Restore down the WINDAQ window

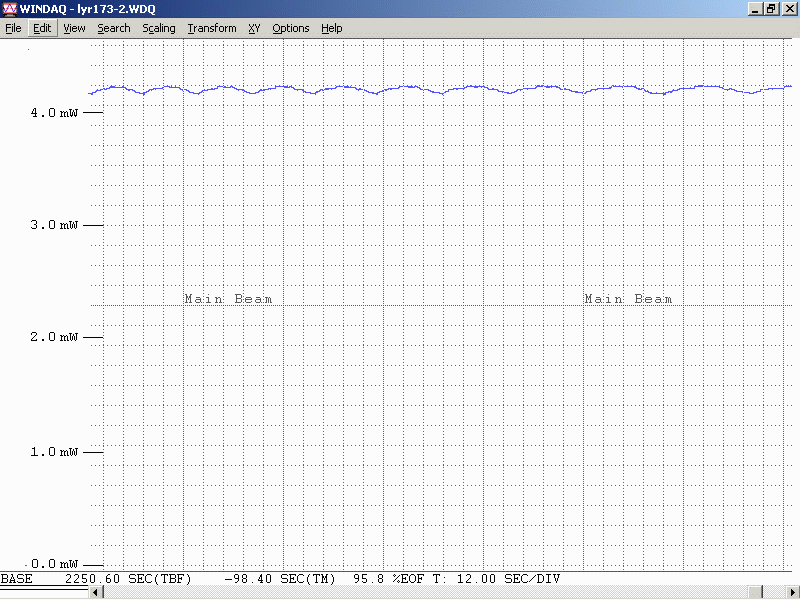(771, 8)
